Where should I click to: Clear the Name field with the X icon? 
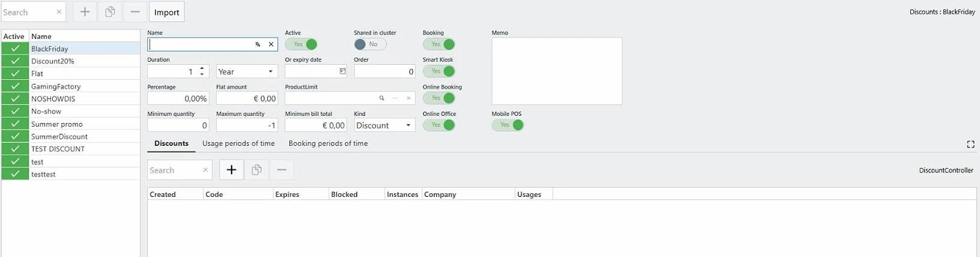tap(271, 44)
